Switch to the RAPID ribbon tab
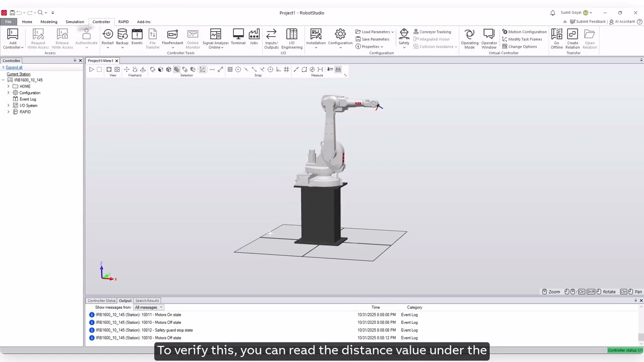Screen dimensions: 644x362 tap(123, 22)
